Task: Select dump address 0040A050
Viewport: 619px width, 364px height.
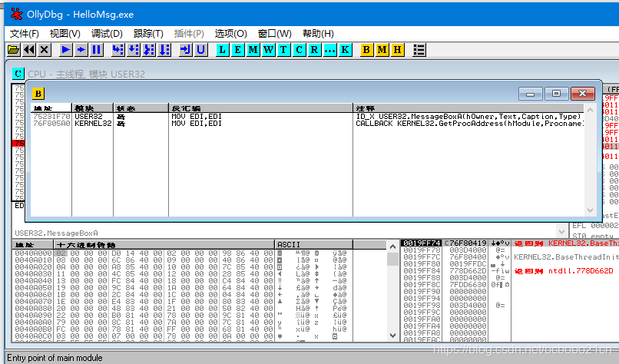Action: (x=33, y=288)
